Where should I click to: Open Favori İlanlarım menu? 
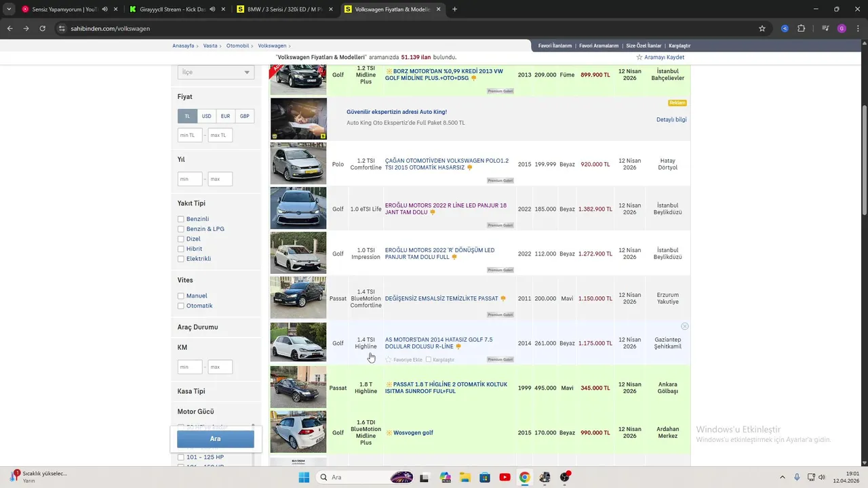click(555, 46)
